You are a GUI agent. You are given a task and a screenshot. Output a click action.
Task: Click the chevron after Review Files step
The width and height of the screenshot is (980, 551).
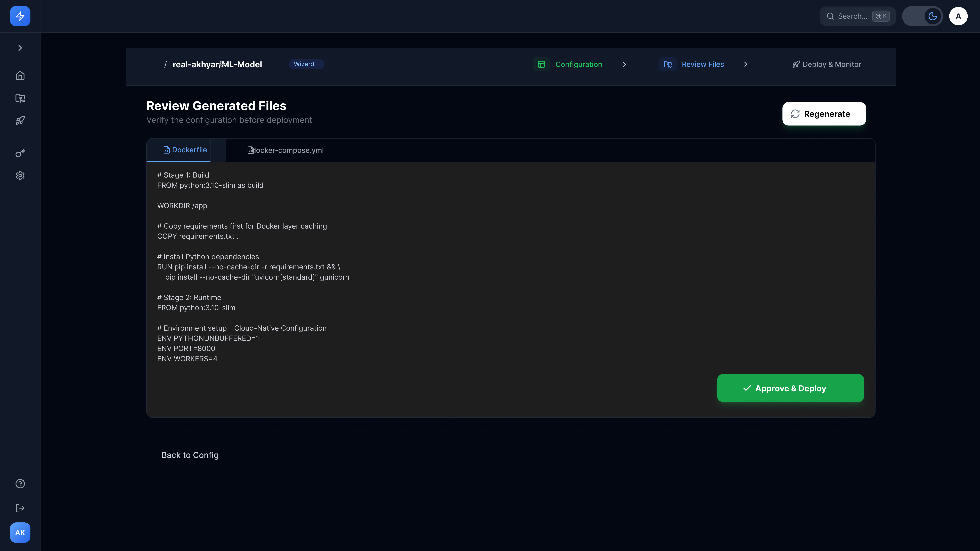(746, 64)
